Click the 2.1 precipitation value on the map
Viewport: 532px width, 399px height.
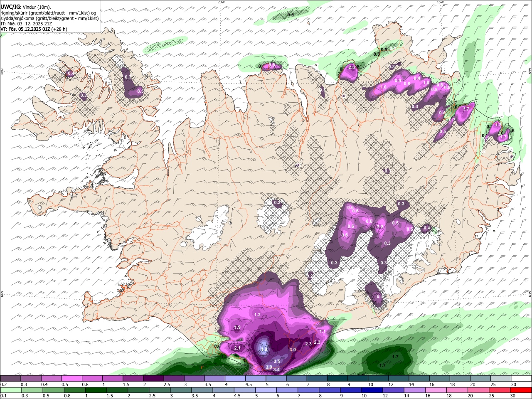(238, 348)
